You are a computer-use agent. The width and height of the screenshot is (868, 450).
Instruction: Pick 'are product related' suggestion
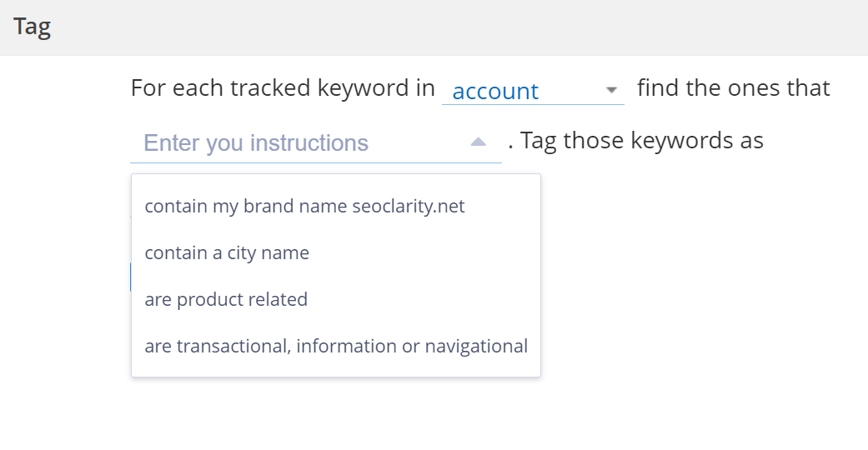[226, 299]
